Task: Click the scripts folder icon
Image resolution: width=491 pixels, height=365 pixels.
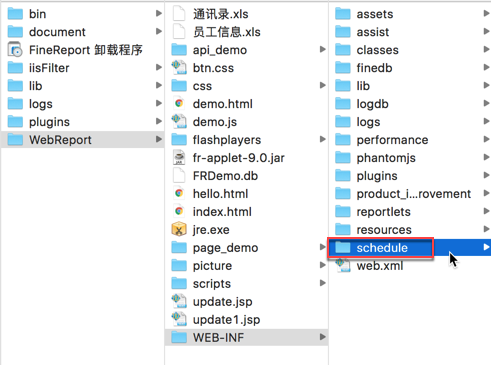Action: pyautogui.click(x=179, y=284)
